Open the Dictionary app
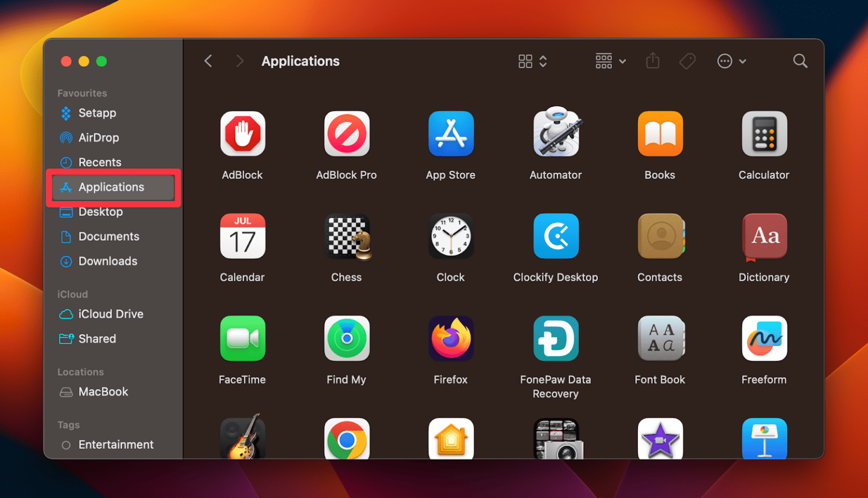 pos(764,236)
